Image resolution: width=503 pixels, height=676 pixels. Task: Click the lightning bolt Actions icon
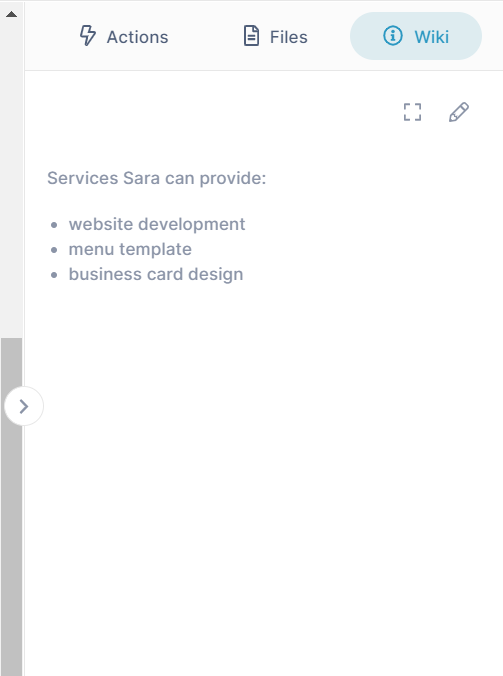tap(88, 35)
